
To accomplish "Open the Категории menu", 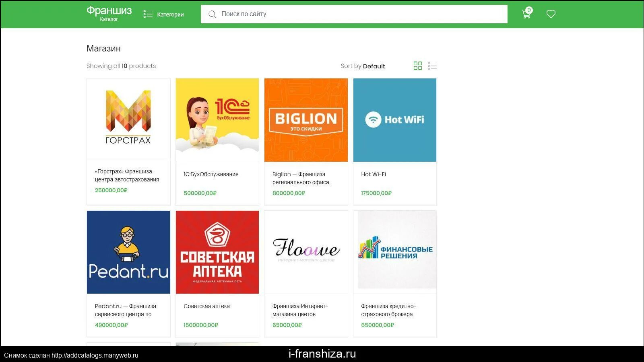I will coord(164,14).
